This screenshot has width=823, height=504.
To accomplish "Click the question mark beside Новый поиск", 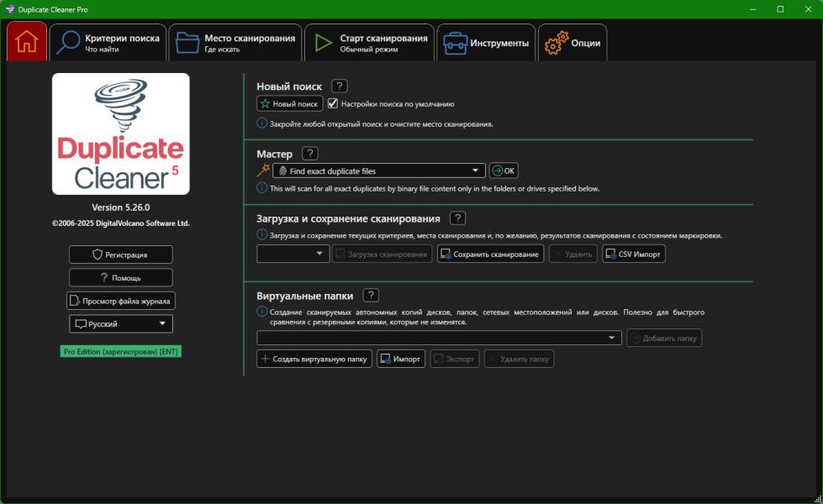I will coord(339,86).
